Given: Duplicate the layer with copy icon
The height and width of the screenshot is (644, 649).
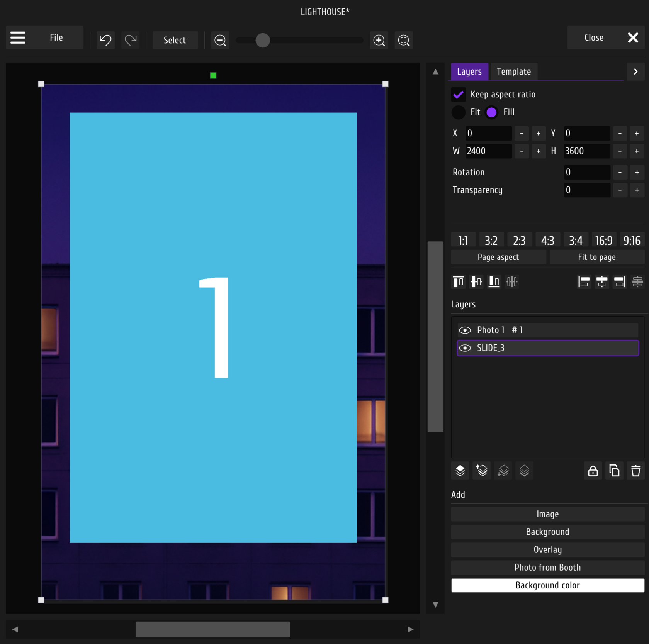Looking at the screenshot, I should point(614,471).
